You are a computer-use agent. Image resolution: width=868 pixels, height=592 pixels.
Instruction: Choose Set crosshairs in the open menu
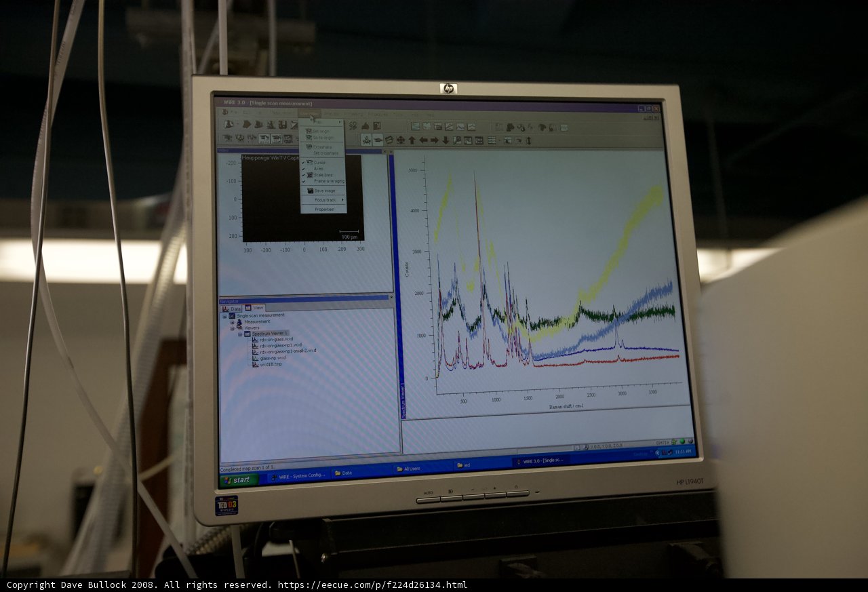click(323, 153)
